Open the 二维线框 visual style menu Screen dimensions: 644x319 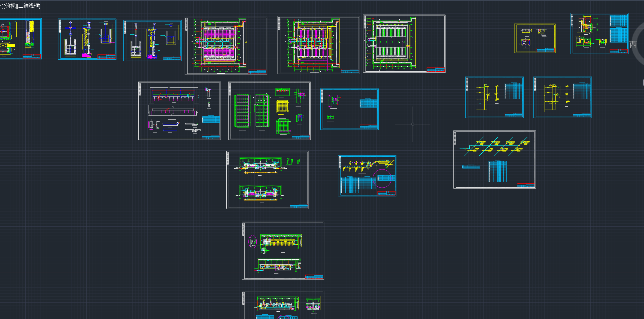click(28, 6)
